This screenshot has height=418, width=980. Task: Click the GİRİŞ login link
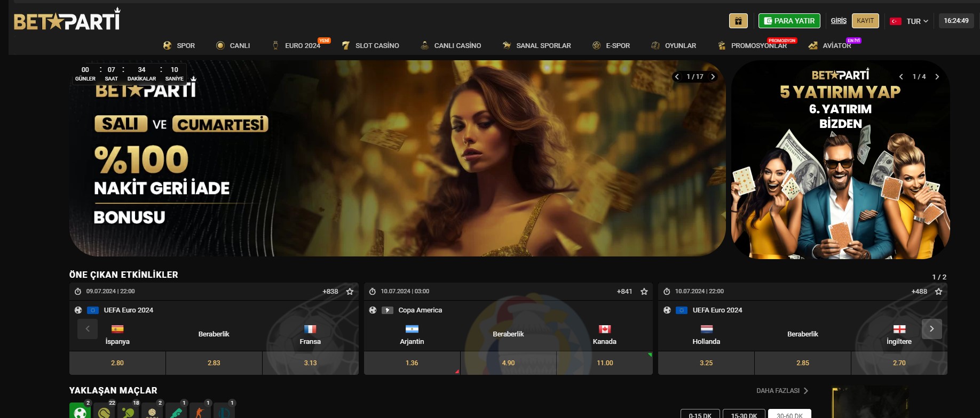(x=839, y=21)
